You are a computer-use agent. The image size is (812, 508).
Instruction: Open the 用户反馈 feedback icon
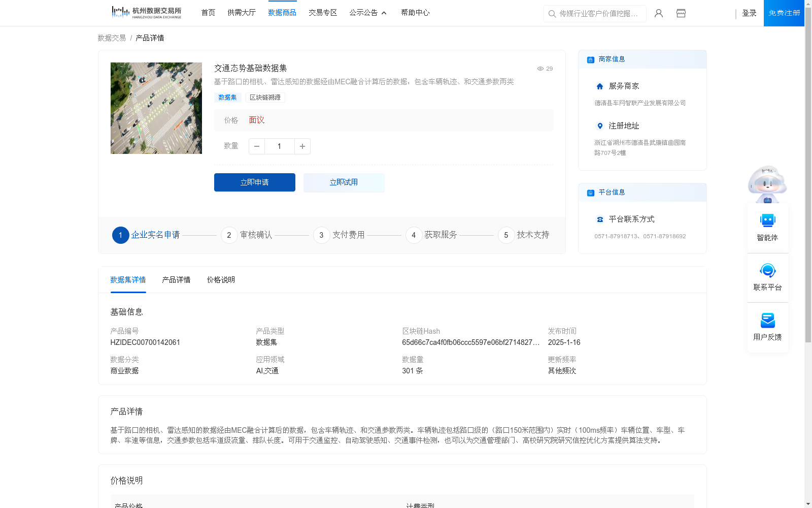[768, 320]
